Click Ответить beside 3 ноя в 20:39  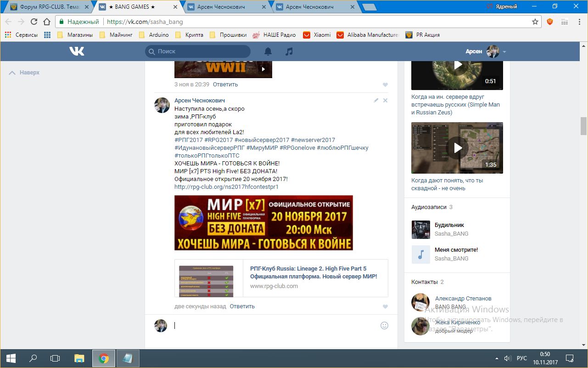click(225, 85)
